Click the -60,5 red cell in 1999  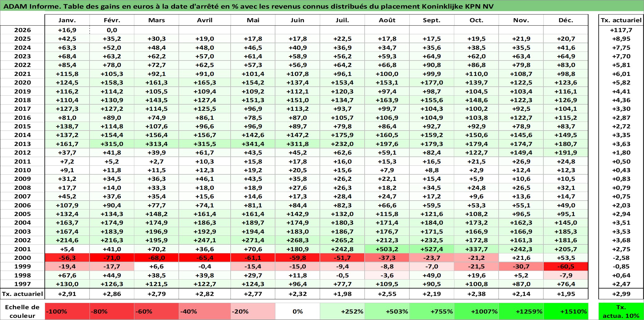566,266
